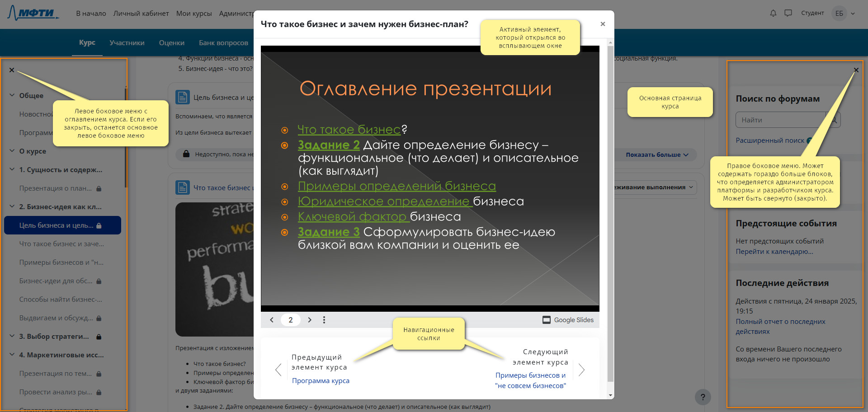This screenshot has height=412, width=868.
Task: Open Перейти к календарю link
Action: coord(774,252)
